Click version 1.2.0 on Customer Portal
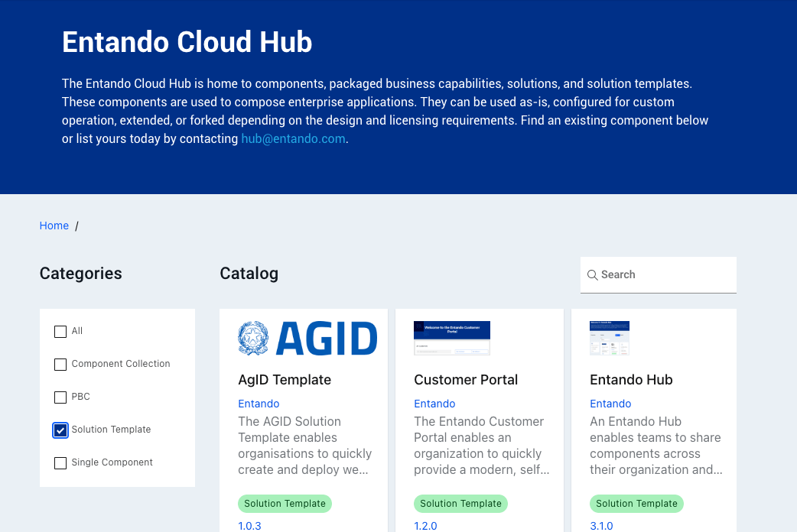The width and height of the screenshot is (797, 532). pos(425,526)
